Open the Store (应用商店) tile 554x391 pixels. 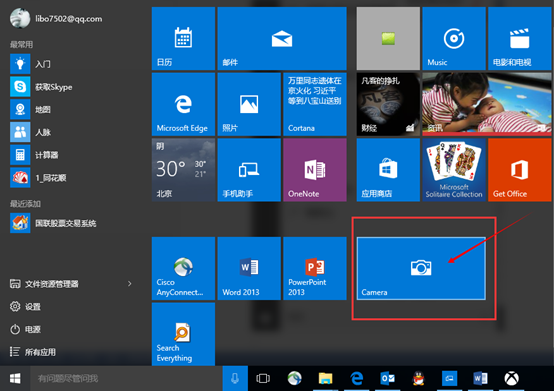tap(388, 170)
